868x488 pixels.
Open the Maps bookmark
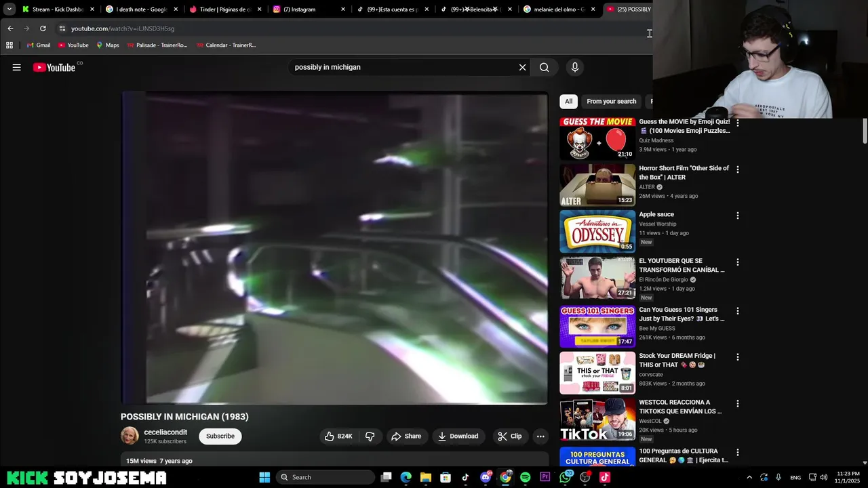[107, 45]
